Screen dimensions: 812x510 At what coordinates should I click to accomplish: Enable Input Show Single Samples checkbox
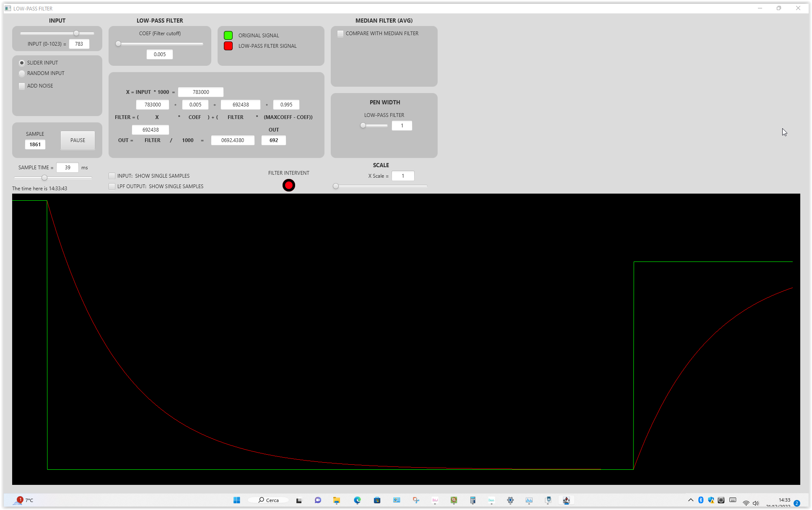(112, 176)
